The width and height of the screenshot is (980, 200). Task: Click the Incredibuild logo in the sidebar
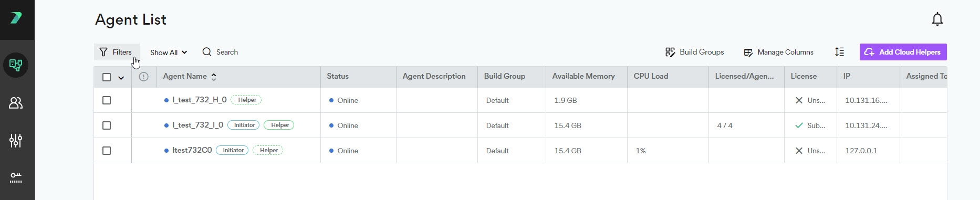[16, 18]
